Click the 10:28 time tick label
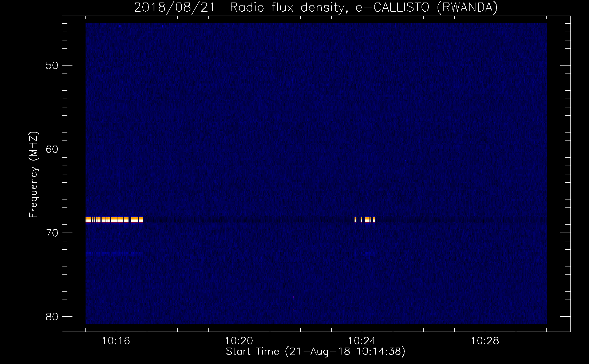The width and height of the screenshot is (589, 364). coord(485,341)
